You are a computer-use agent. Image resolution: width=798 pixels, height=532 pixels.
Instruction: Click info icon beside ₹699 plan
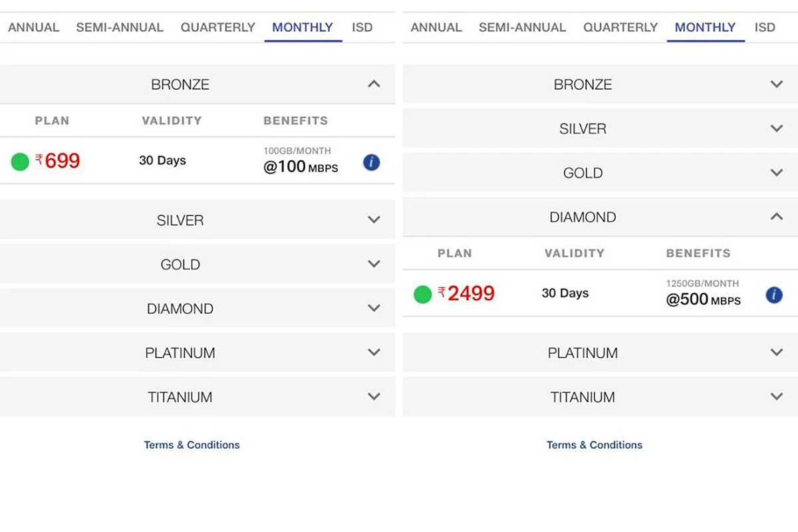(372, 162)
